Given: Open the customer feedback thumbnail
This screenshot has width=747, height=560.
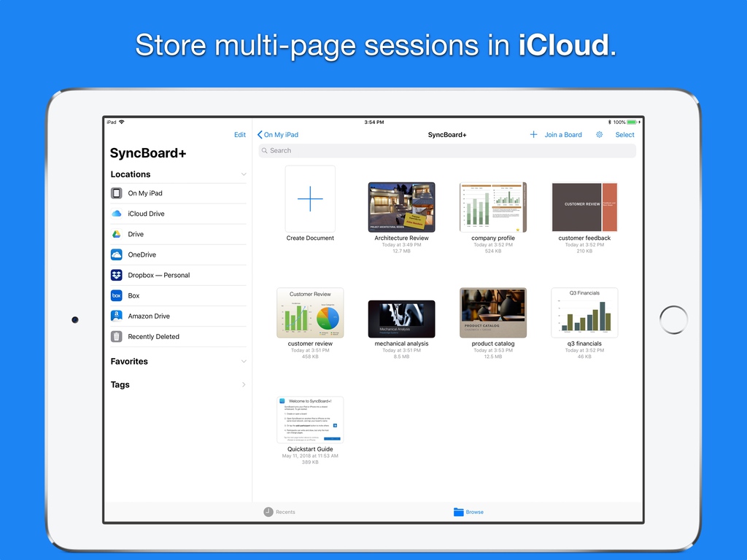Looking at the screenshot, I should click(584, 207).
